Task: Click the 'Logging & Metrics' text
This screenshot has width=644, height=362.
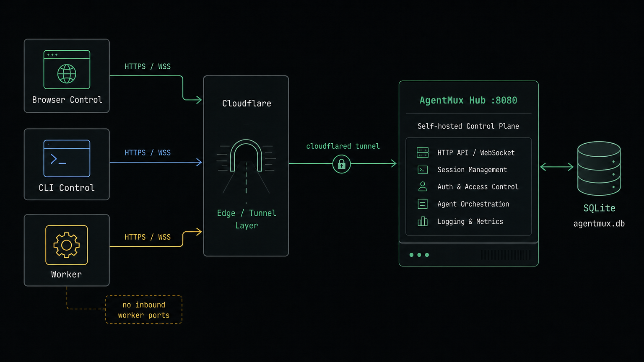Action: 470,222
